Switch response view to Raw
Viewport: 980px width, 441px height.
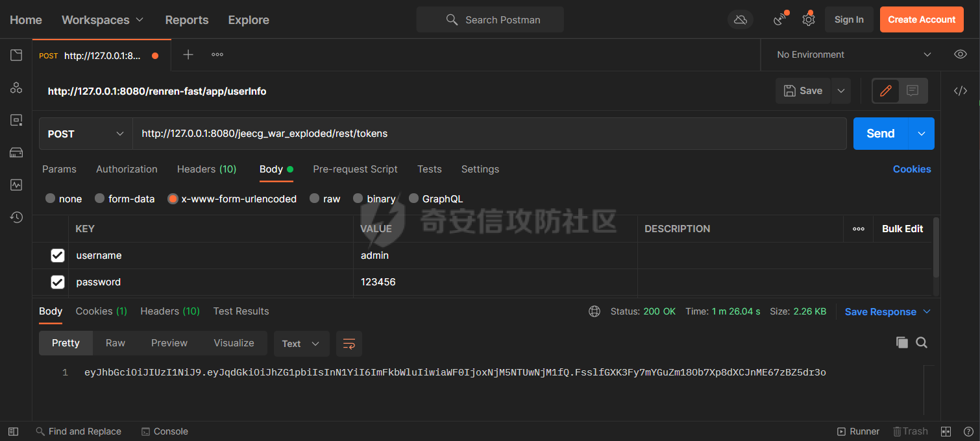116,343
